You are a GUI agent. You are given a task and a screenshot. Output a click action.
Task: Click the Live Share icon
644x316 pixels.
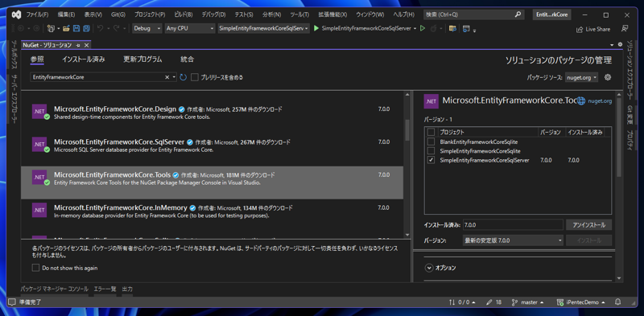point(580,29)
